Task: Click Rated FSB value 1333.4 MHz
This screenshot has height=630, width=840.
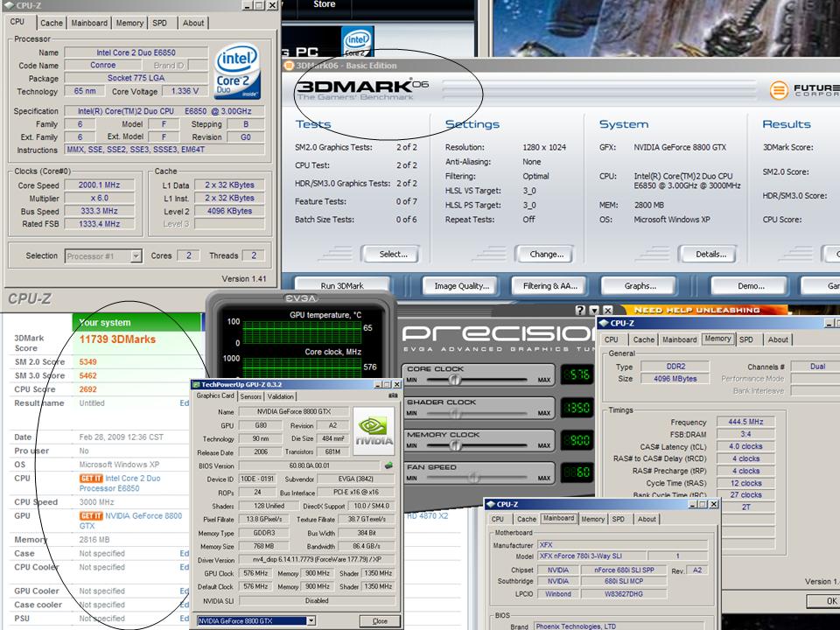Action: pos(99,224)
